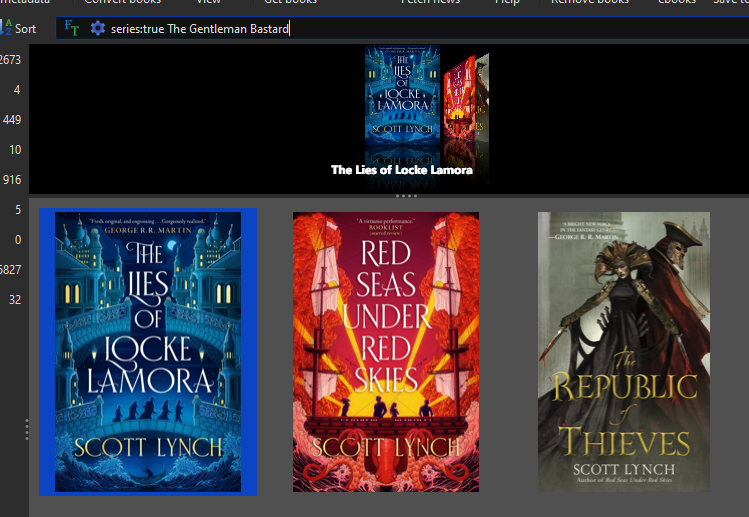
Task: Click cover browser splitter handle dots
Action: [406, 196]
